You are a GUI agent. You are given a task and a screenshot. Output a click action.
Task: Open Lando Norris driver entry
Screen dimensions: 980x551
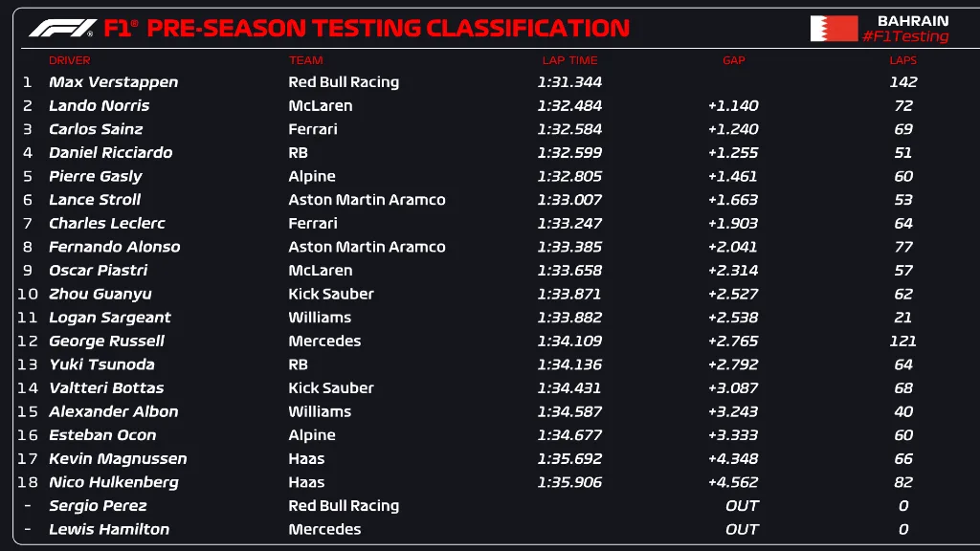[99, 105]
